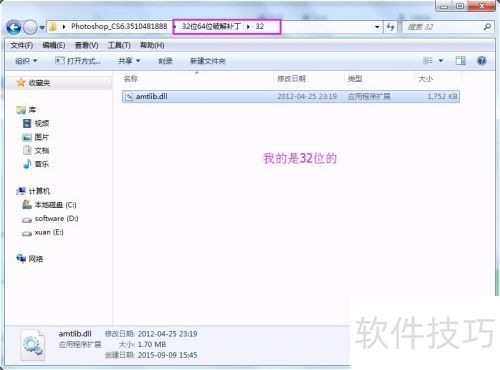Click the 32 folder breadcrumb
This screenshot has width=500, height=370.
tap(260, 26)
